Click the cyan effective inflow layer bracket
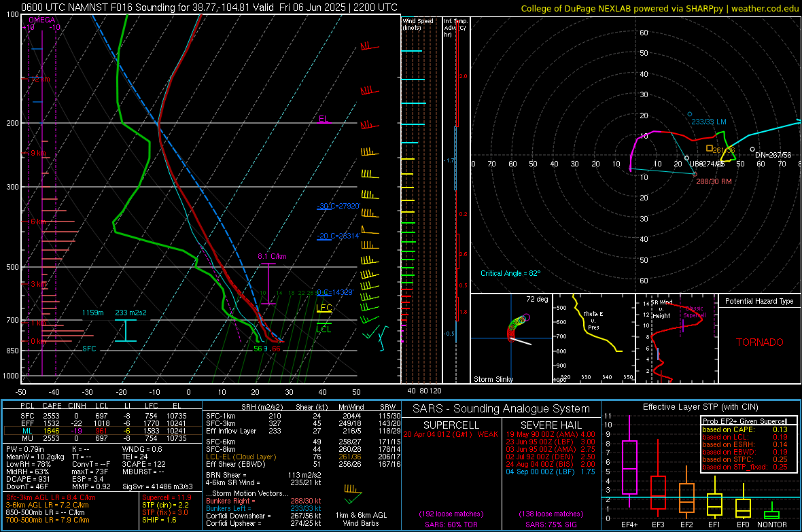 click(125, 330)
